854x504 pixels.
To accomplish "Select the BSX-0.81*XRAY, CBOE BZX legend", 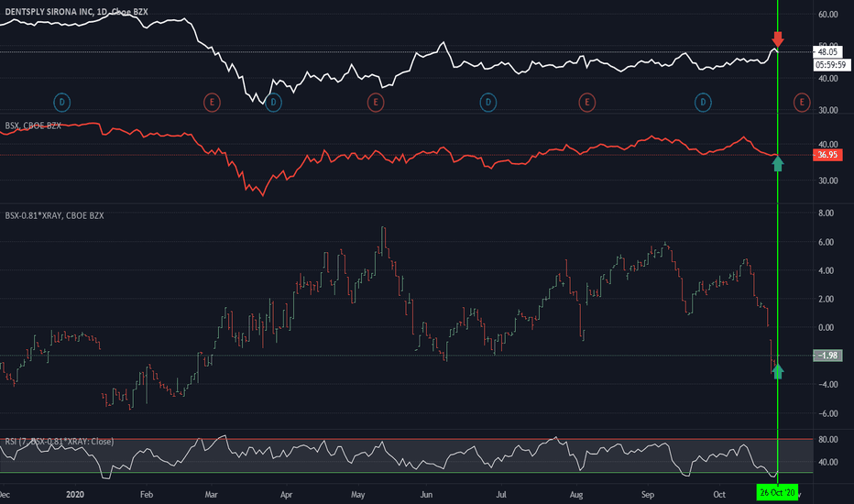I will tap(54, 215).
